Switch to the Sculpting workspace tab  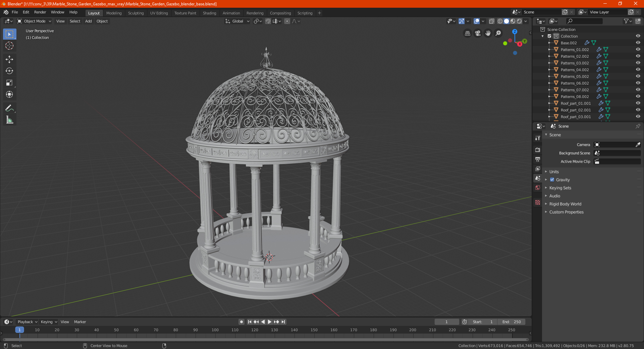coord(136,13)
